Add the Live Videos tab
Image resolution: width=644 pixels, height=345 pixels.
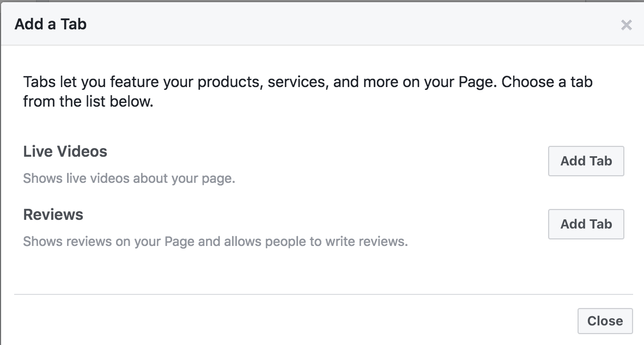tap(586, 161)
